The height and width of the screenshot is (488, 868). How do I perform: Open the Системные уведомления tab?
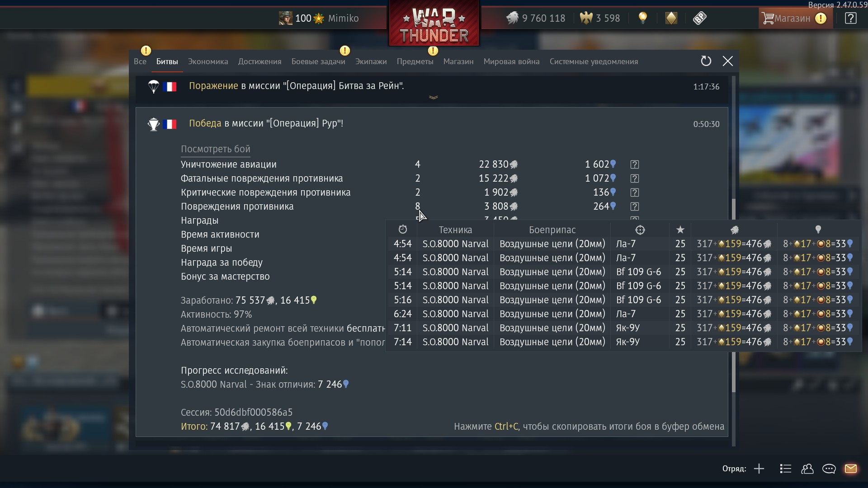[x=594, y=61]
